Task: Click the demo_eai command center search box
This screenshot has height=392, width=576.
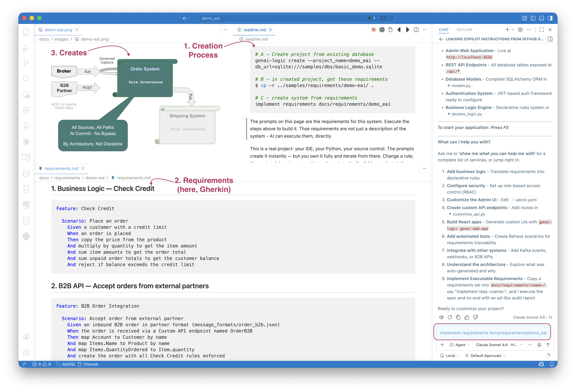Action: [x=282, y=18]
